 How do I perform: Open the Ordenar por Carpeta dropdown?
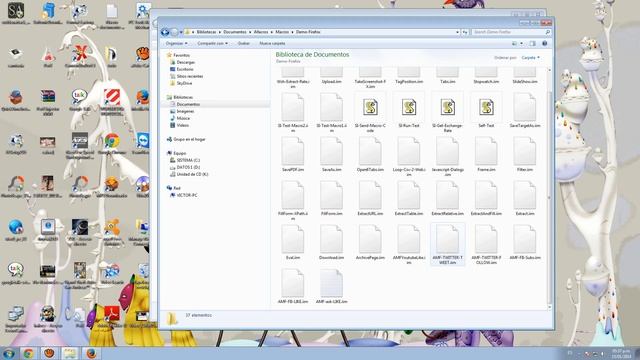[531, 58]
